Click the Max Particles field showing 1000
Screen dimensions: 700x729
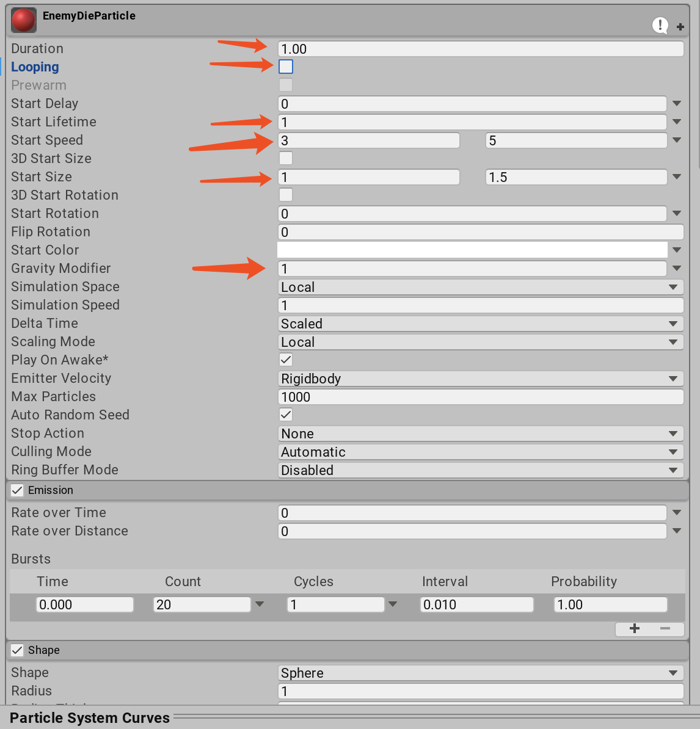[481, 397]
